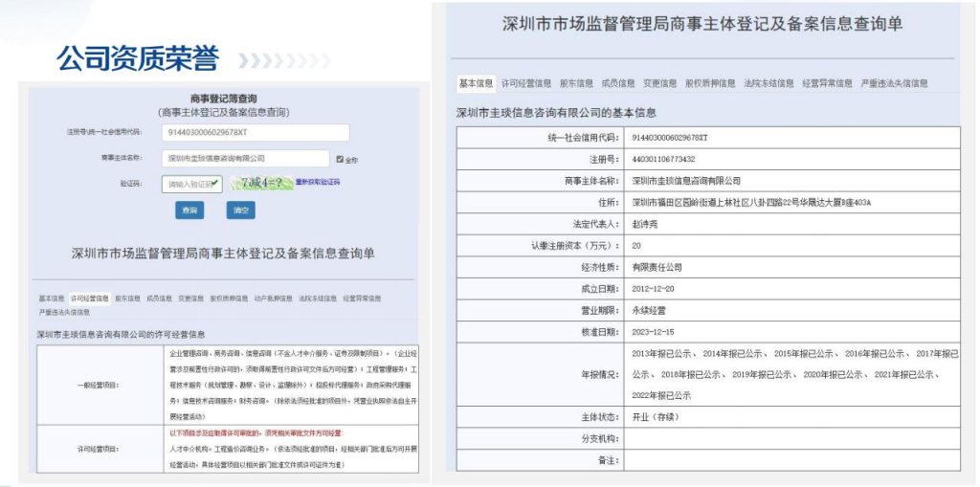Open the 动产抵押信息 tab
The image size is (980, 487).
pyautogui.click(x=274, y=299)
